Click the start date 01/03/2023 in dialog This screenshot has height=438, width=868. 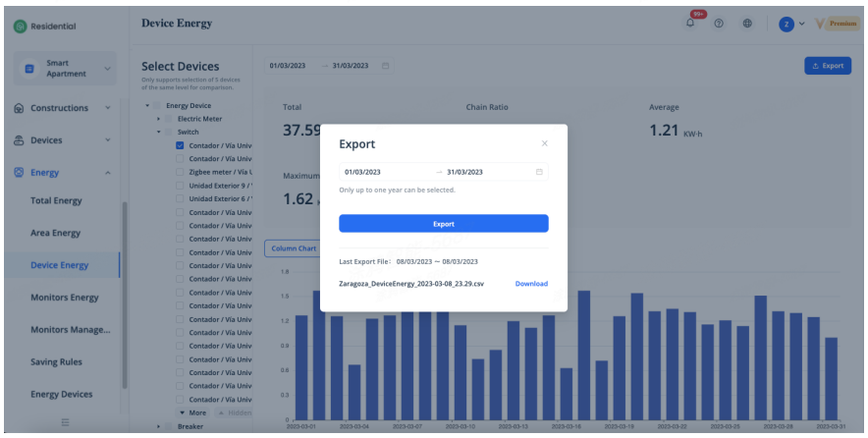point(362,172)
